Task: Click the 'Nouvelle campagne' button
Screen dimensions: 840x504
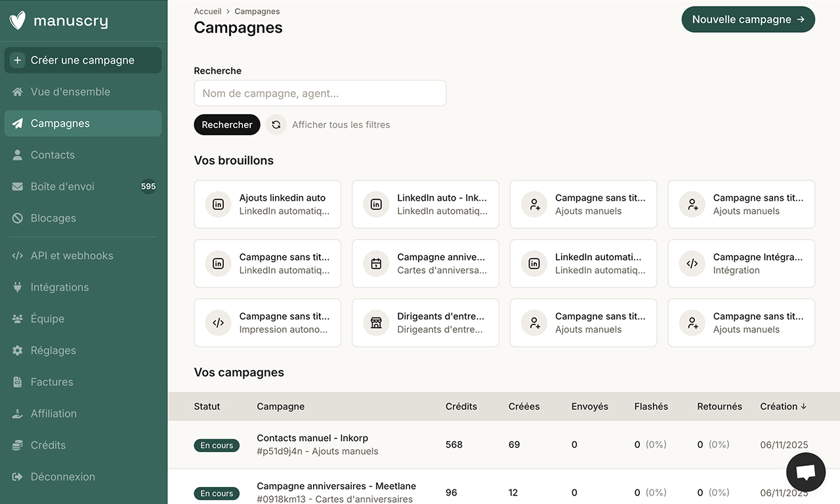Action: [748, 19]
